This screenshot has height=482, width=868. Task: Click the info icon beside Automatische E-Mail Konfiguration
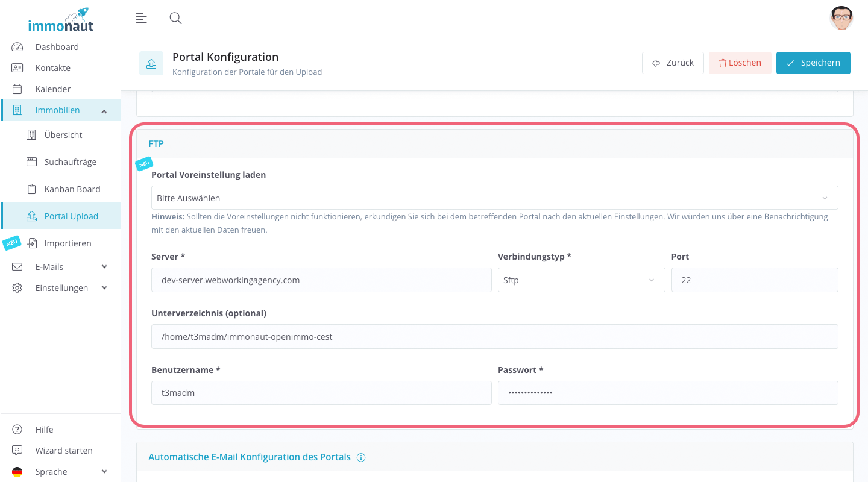361,457
